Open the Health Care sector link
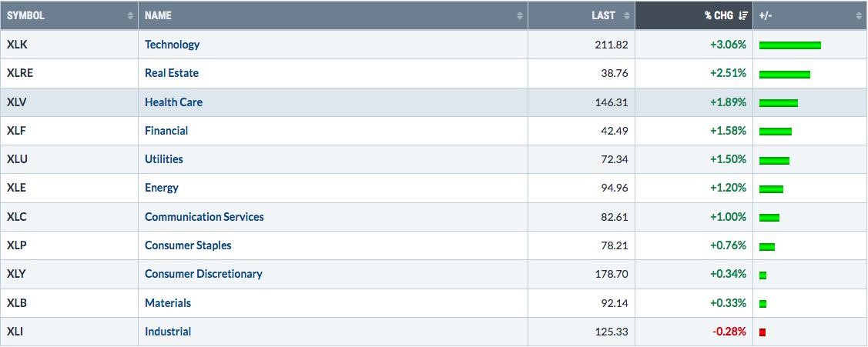 coord(173,102)
